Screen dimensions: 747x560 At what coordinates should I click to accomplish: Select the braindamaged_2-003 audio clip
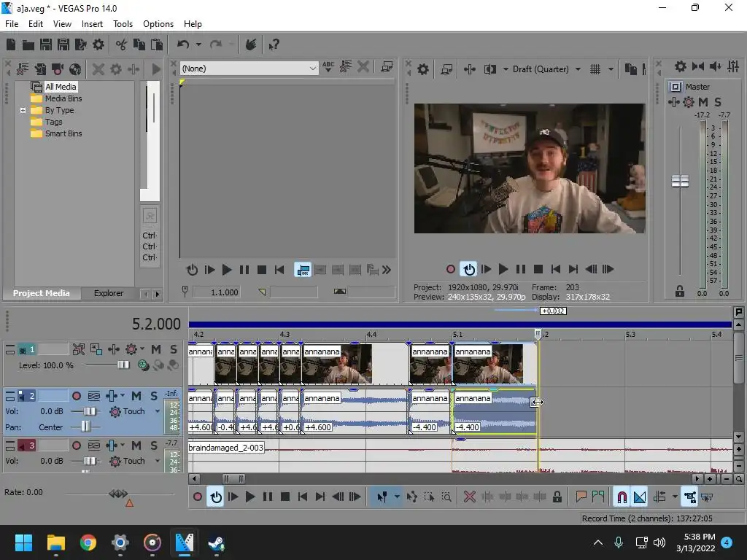tap(225, 448)
